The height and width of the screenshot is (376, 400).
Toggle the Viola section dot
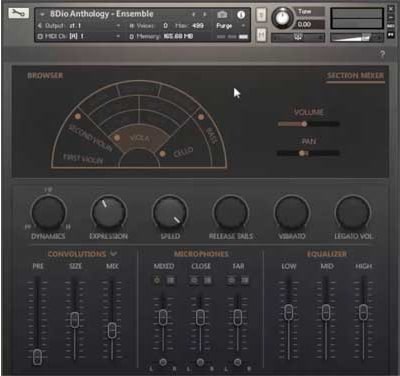coord(117,138)
